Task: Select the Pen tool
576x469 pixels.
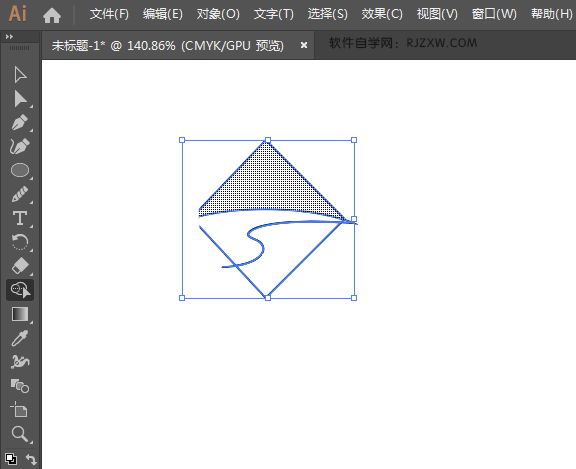Action: coord(20,123)
